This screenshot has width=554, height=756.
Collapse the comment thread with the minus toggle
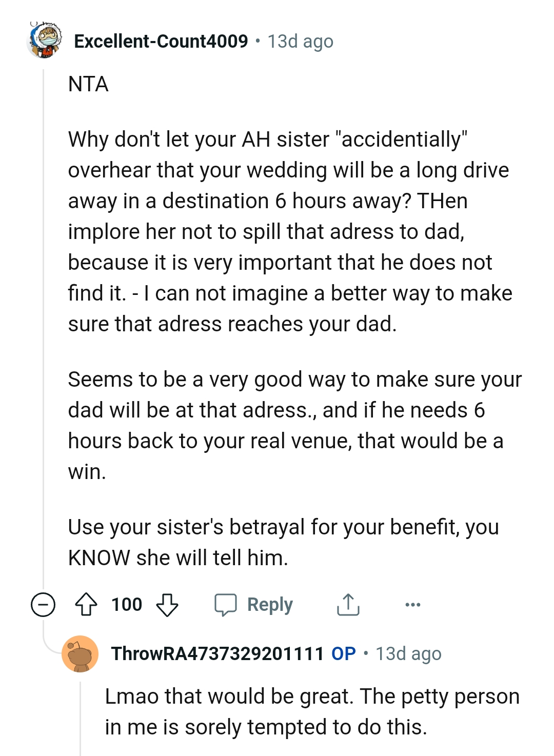coord(44,604)
